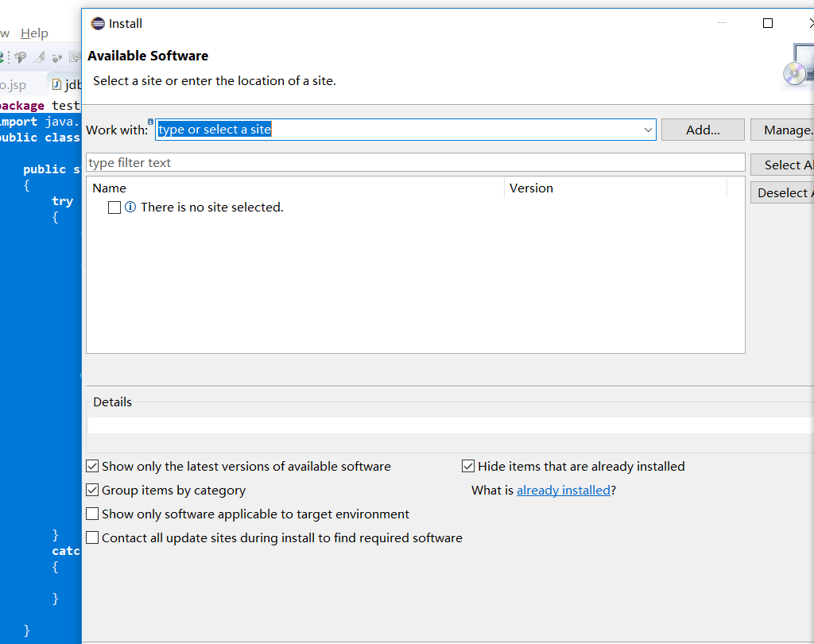Toggle 'Hide items that are already installed'

tap(468, 467)
